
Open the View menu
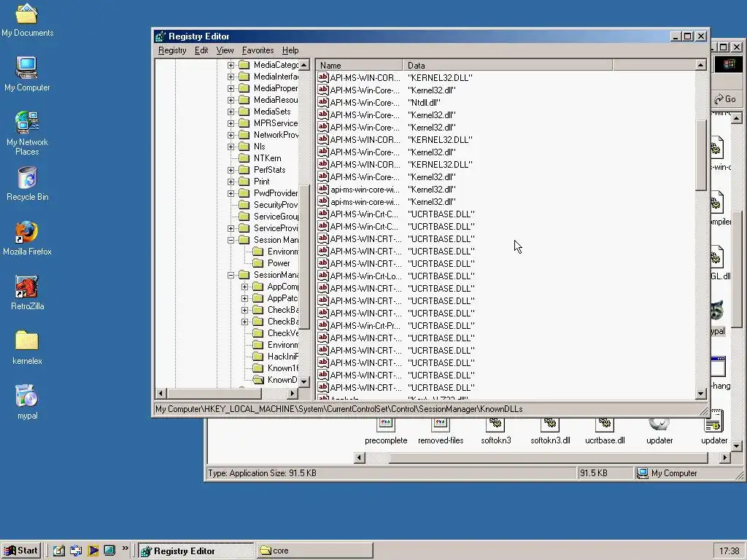pyautogui.click(x=225, y=50)
